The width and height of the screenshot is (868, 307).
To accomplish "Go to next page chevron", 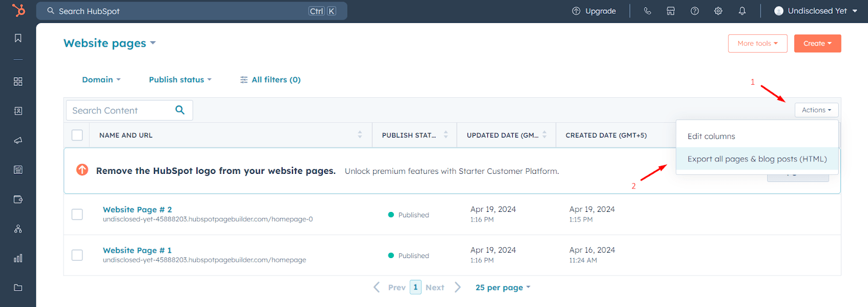I will click(x=457, y=287).
